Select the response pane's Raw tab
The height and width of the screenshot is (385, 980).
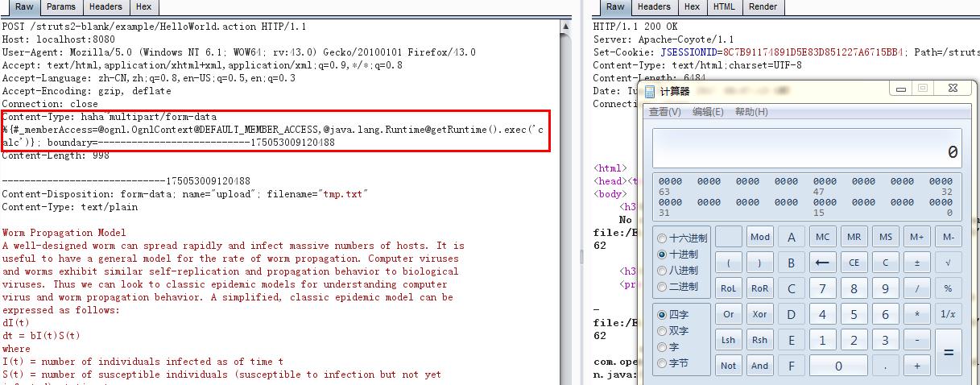pyautogui.click(x=615, y=6)
